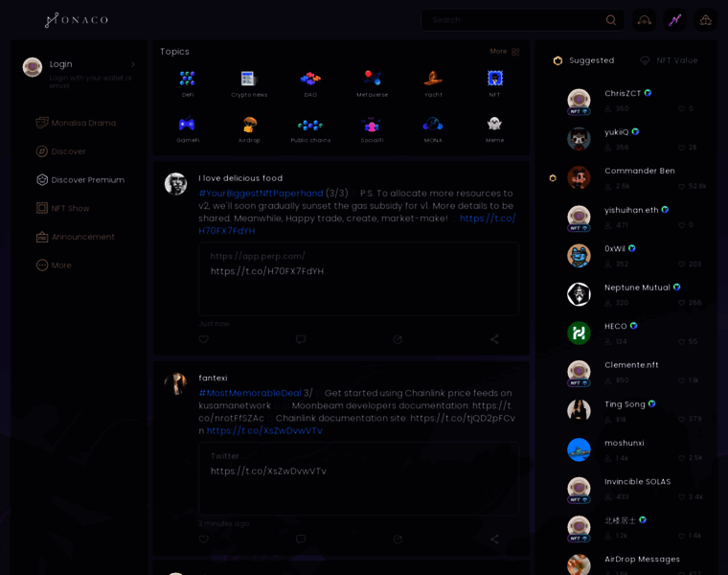This screenshot has height=575, width=728.
Task: Select the Yacht topic icon
Action: pyautogui.click(x=433, y=79)
